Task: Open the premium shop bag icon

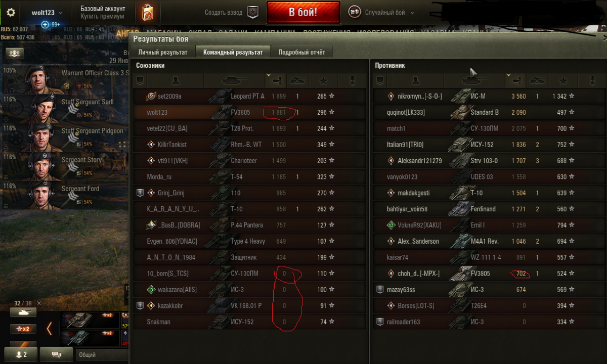Action: (x=149, y=13)
